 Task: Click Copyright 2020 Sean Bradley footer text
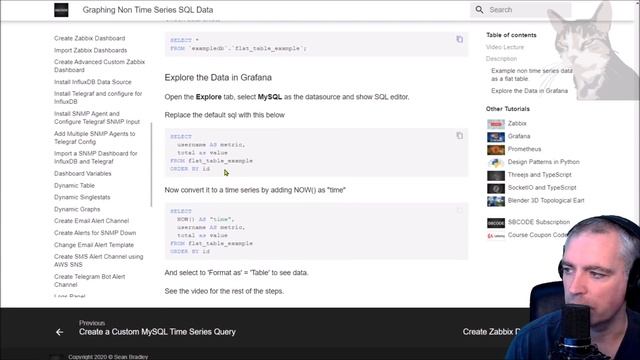tap(108, 357)
